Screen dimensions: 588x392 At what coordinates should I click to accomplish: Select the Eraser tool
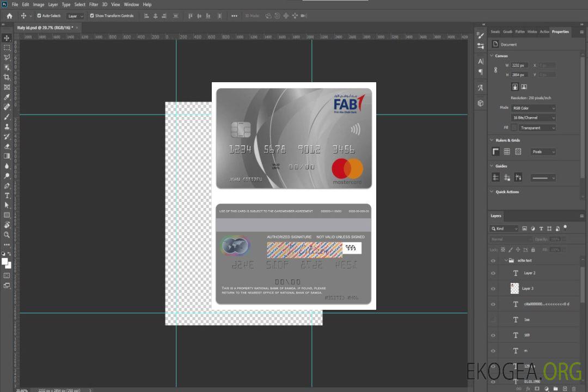coord(7,146)
